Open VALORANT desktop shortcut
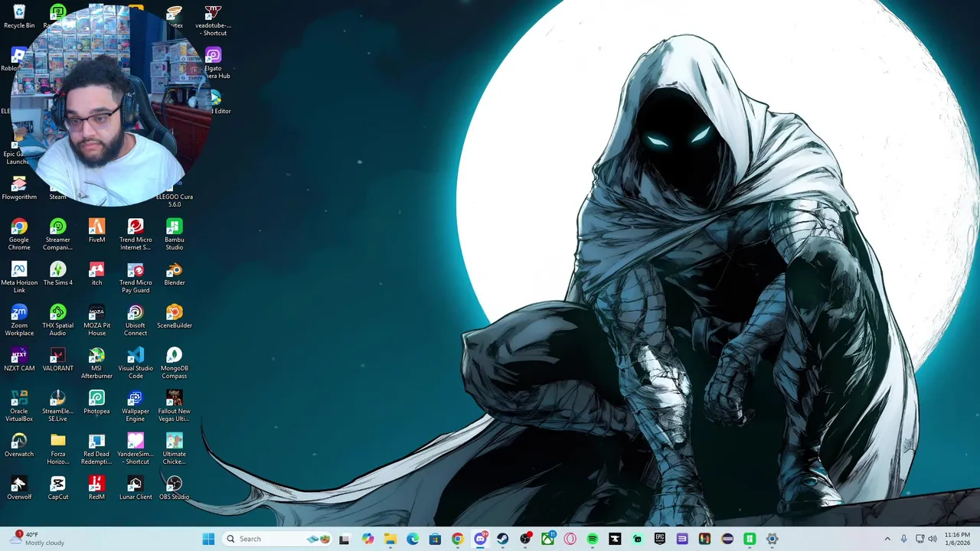Image resolution: width=980 pixels, height=551 pixels. pos(57,359)
